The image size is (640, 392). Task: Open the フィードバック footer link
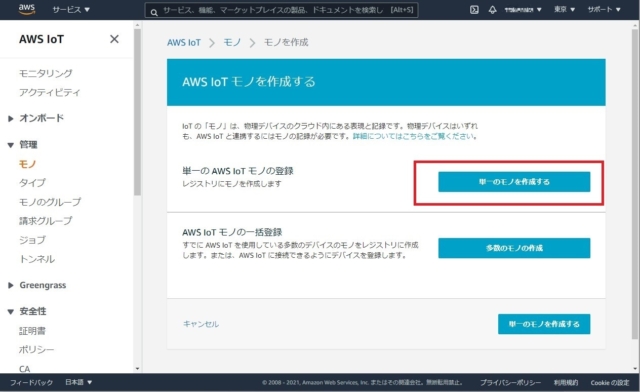coord(31,383)
